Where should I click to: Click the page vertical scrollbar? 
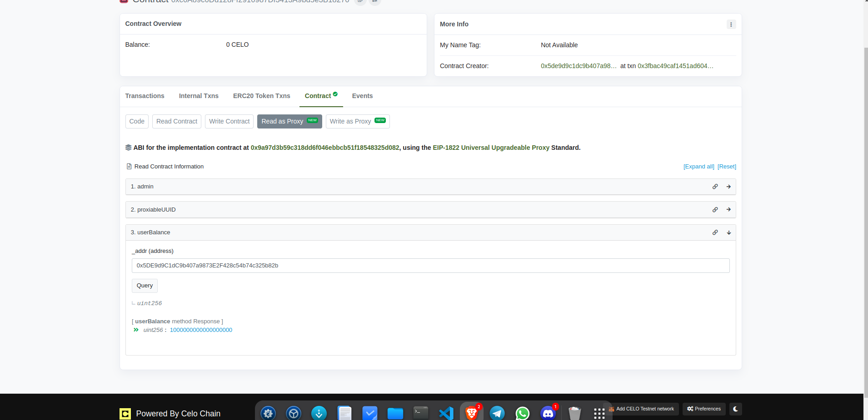pyautogui.click(x=866, y=222)
